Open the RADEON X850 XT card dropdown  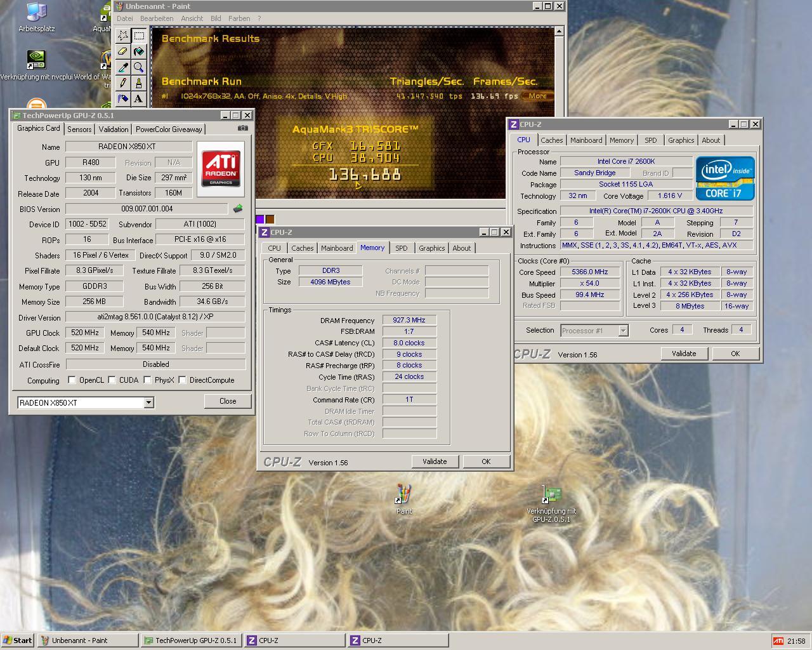(148, 402)
